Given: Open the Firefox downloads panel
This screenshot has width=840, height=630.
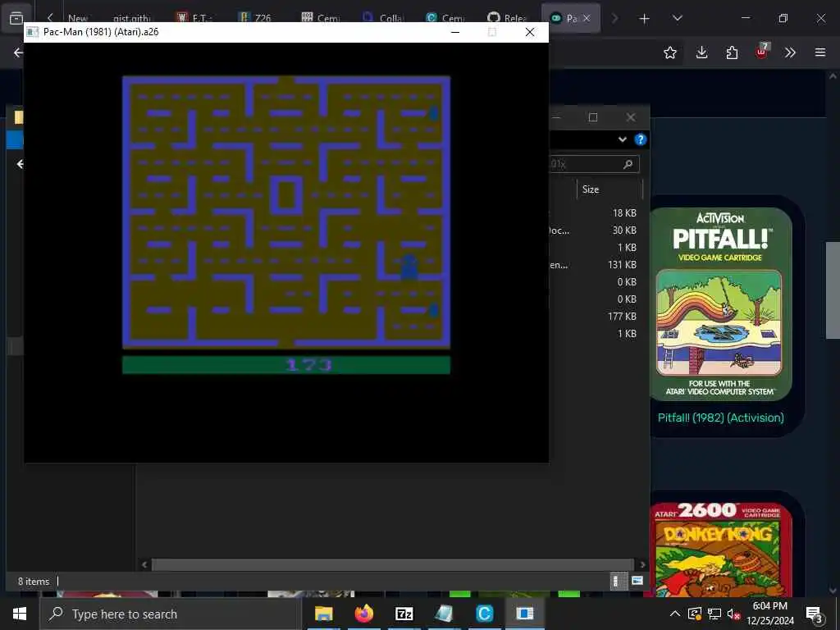Looking at the screenshot, I should 702,52.
